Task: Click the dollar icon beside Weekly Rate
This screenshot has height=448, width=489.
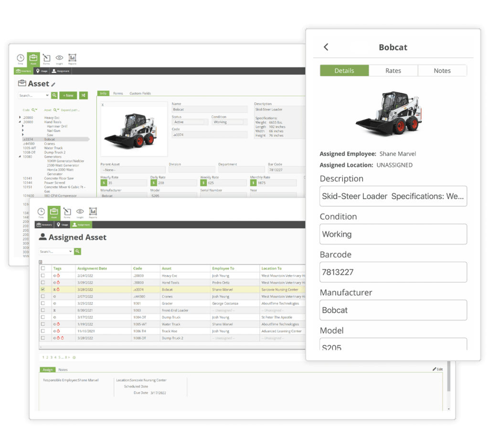Action: pos(203,183)
